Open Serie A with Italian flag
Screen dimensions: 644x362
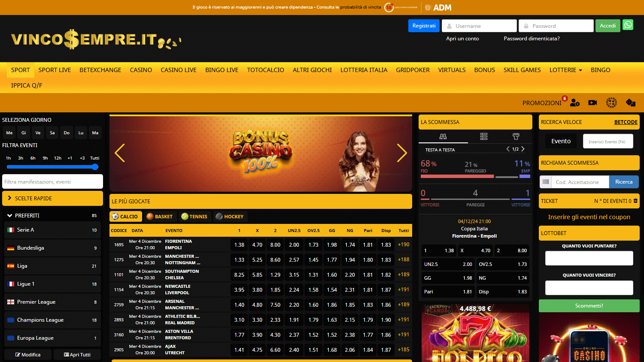tap(52, 230)
